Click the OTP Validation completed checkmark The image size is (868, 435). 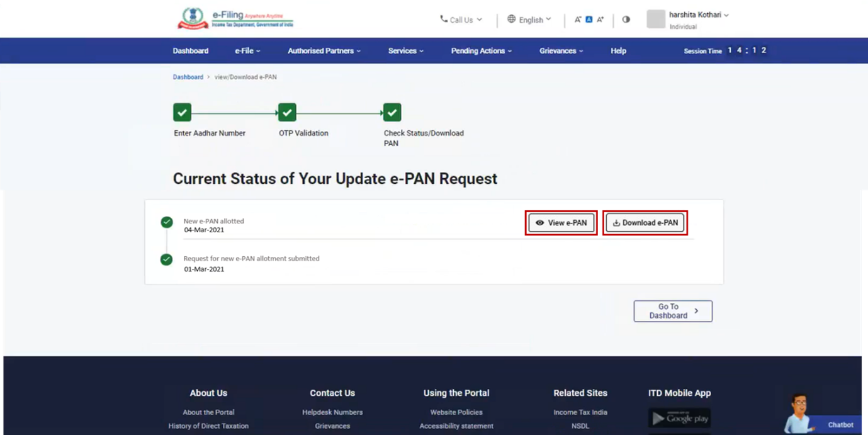pyautogui.click(x=286, y=112)
